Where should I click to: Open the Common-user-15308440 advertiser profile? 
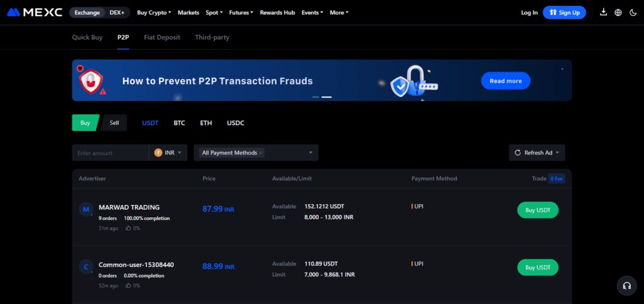point(136,264)
